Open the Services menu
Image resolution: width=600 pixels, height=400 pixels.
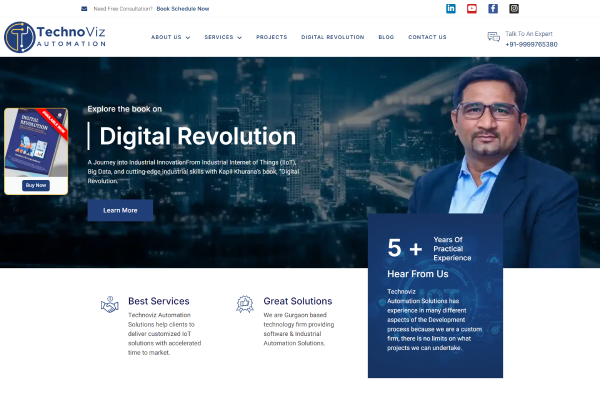point(218,37)
